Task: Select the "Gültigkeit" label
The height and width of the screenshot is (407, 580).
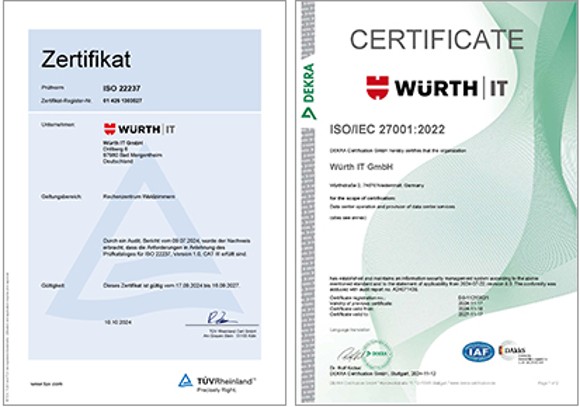Action: pos(53,286)
